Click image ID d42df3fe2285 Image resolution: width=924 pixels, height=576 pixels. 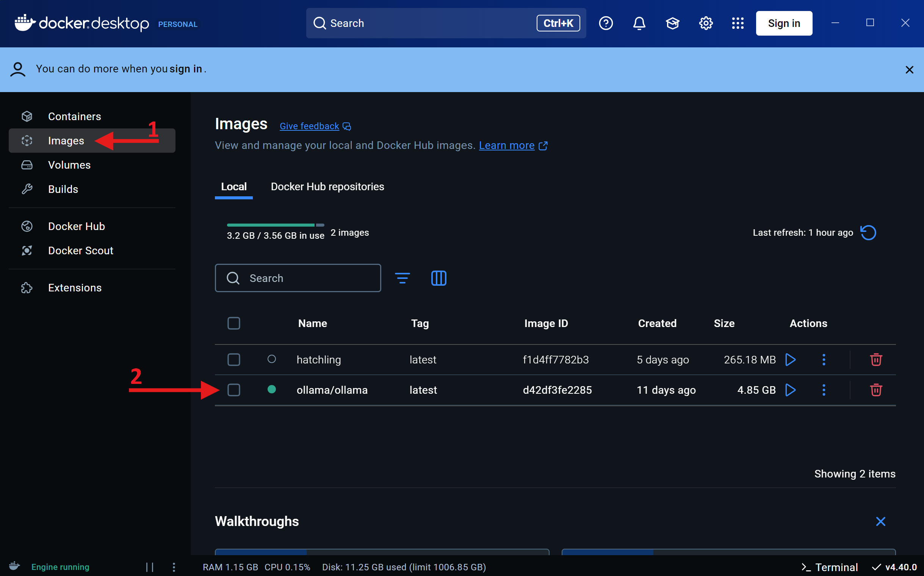point(557,390)
